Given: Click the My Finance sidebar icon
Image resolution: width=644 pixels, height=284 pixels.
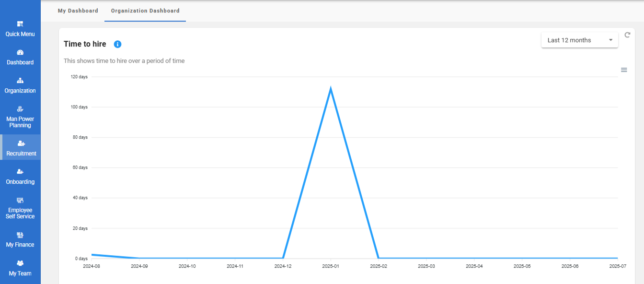Looking at the screenshot, I should pyautogui.click(x=20, y=235).
